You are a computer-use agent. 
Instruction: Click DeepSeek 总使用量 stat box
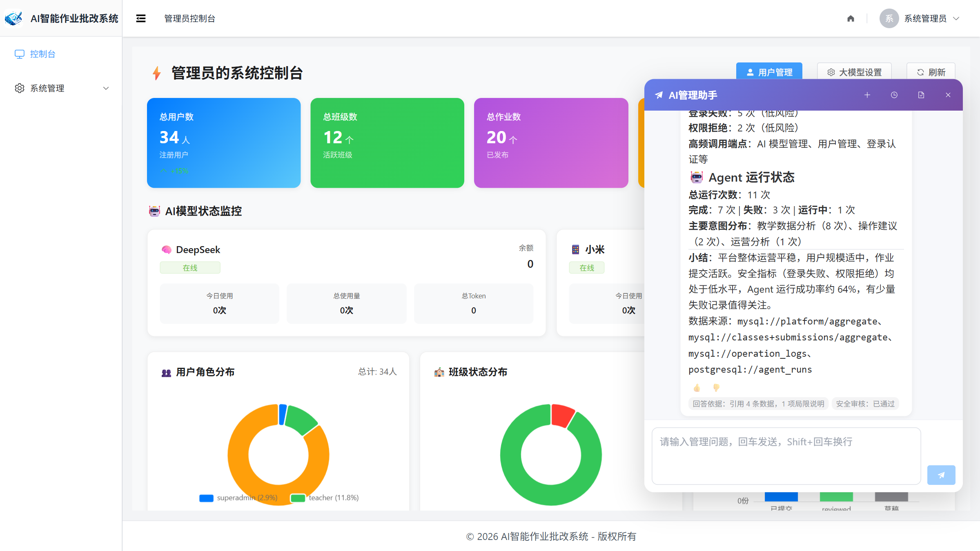coord(346,303)
